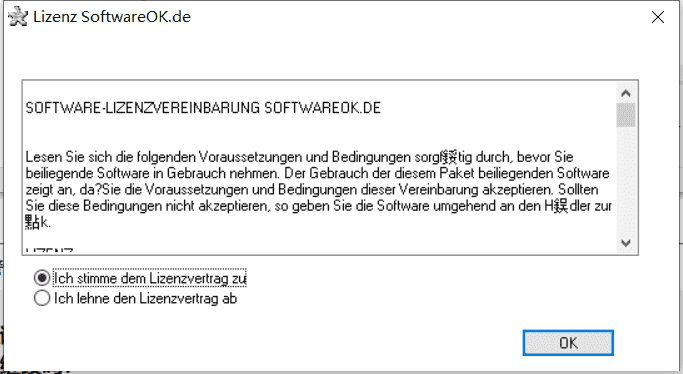Click the scrollbar track below the thumb
The width and height of the screenshot is (683, 374).
(626, 180)
